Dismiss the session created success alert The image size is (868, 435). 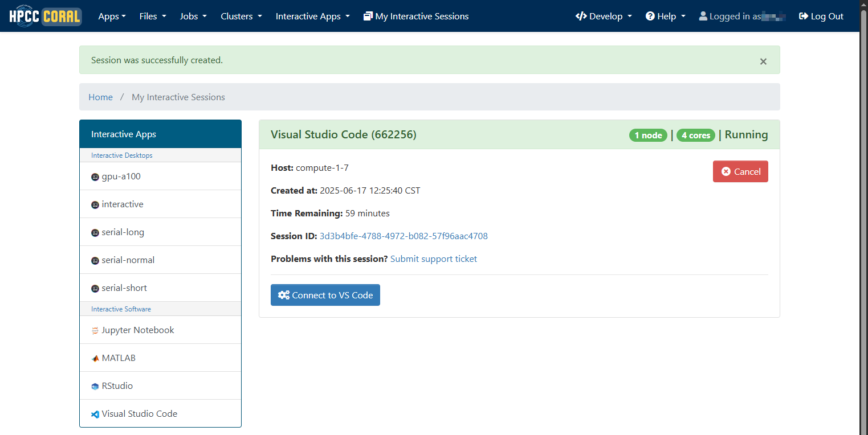(763, 61)
